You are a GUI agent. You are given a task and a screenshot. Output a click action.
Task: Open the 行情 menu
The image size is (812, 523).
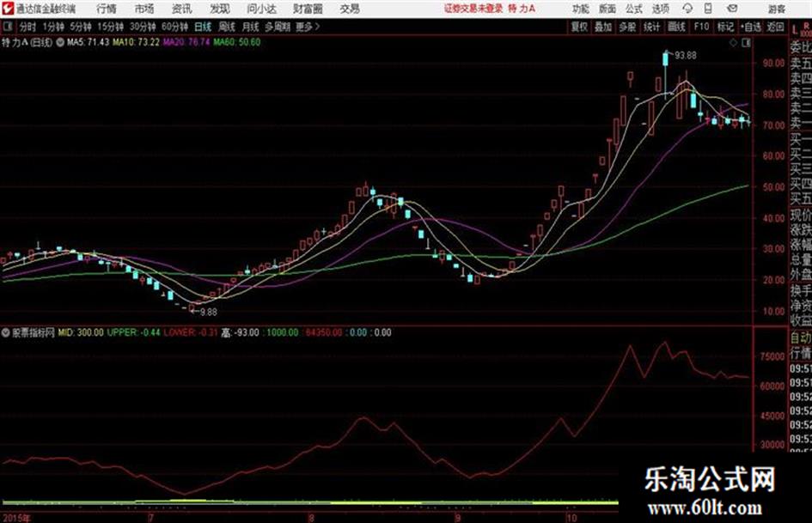[107, 9]
